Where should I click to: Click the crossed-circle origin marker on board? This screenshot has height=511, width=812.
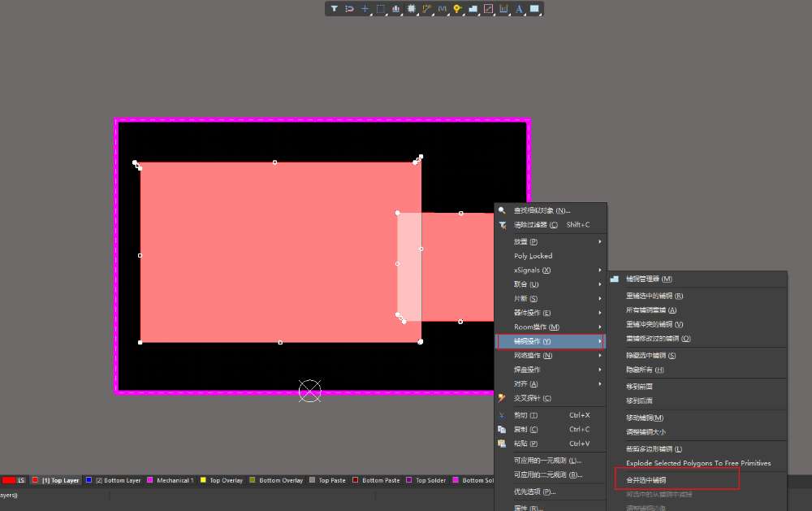(309, 391)
